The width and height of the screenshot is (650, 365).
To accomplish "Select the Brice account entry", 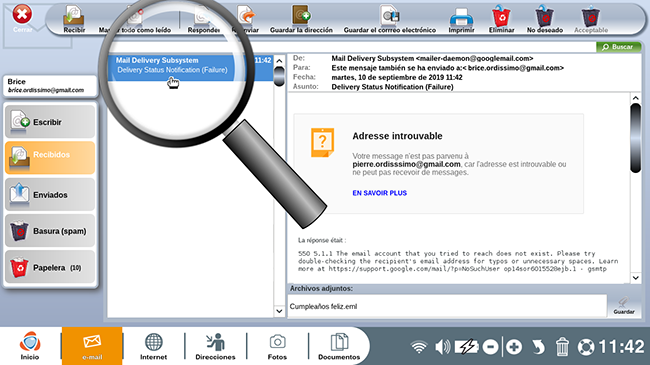I will tap(50, 86).
